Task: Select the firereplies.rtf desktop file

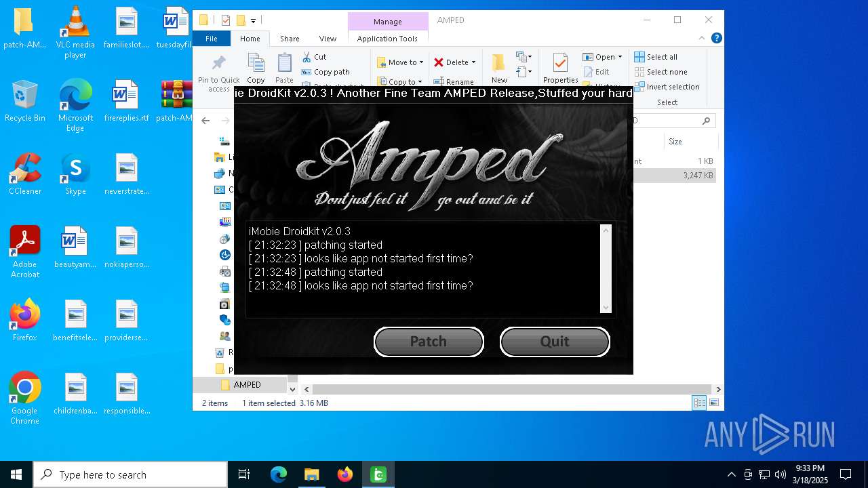Action: (x=126, y=100)
